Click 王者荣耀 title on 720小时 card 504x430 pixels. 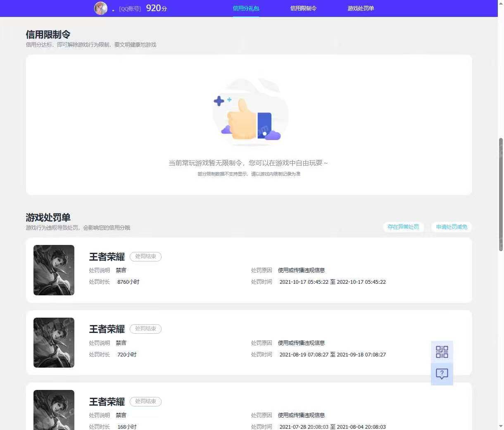coord(107,329)
